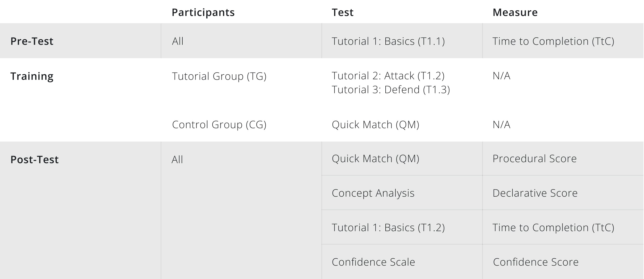Click the Procedural Score cell
Screen dimensions: 644x279
(535, 159)
